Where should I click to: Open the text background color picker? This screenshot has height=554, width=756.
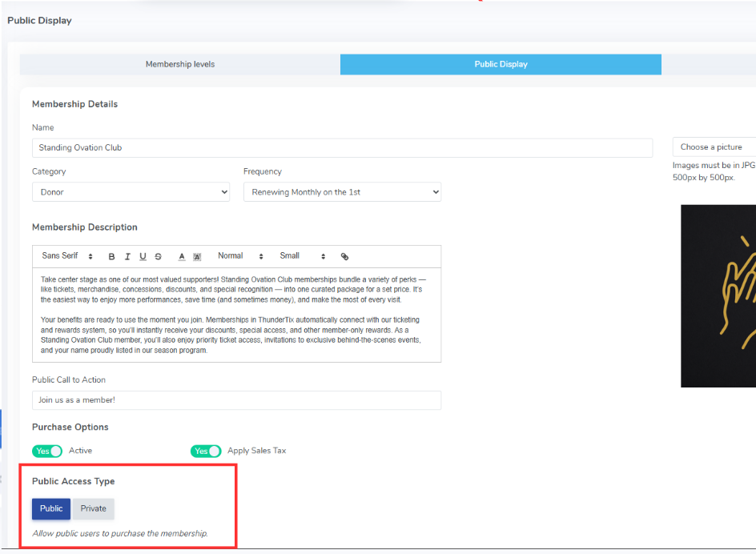coord(197,256)
